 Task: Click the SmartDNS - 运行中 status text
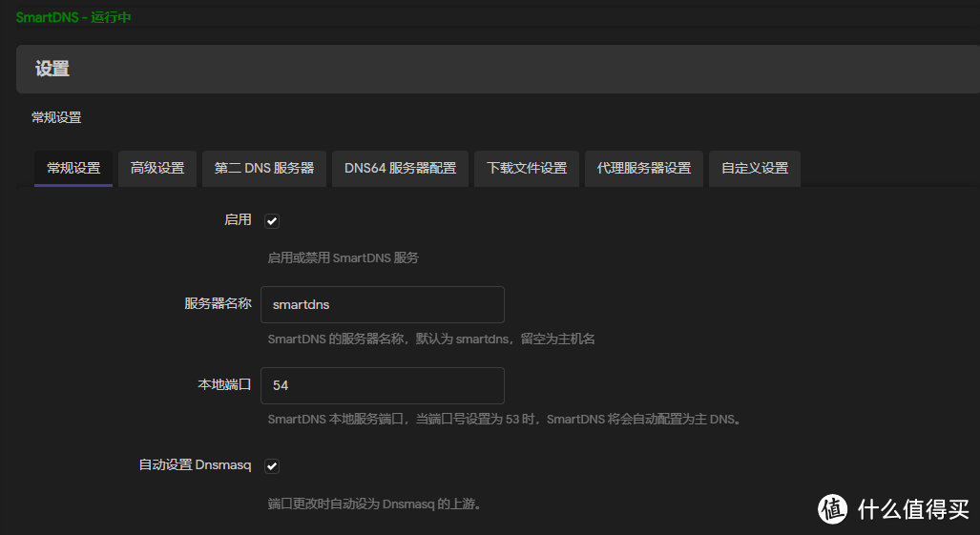coord(73,17)
